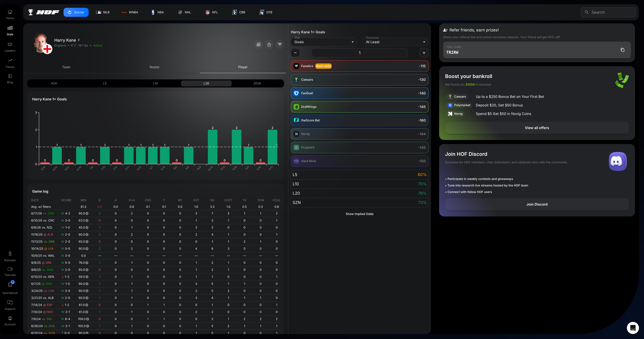Select the Caesars -130 odds row
The height and width of the screenshot is (339, 644).
[x=360, y=80]
